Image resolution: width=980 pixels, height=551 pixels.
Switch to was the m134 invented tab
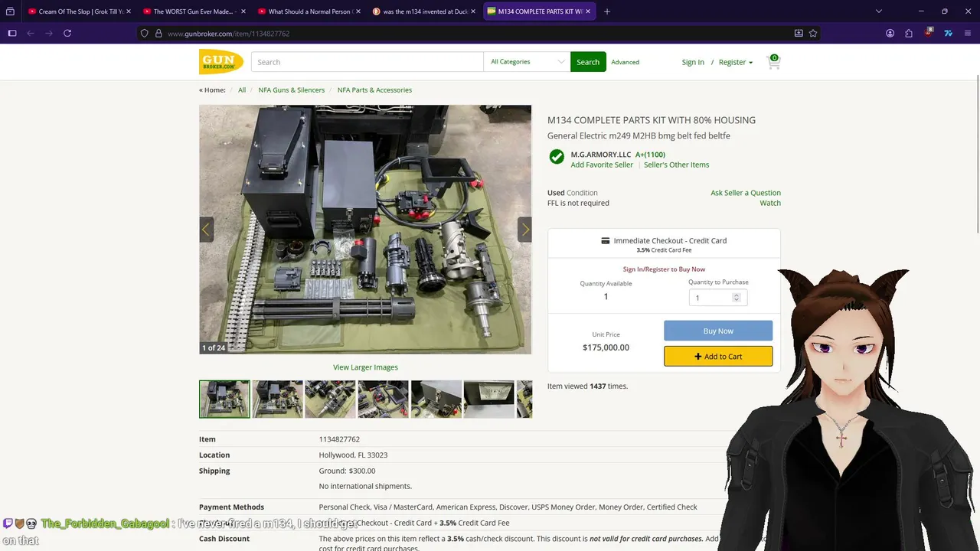[x=423, y=11]
